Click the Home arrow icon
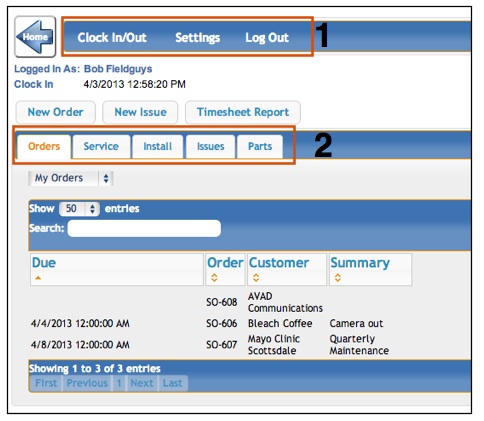Screen dimensions: 484x421 pos(35,37)
